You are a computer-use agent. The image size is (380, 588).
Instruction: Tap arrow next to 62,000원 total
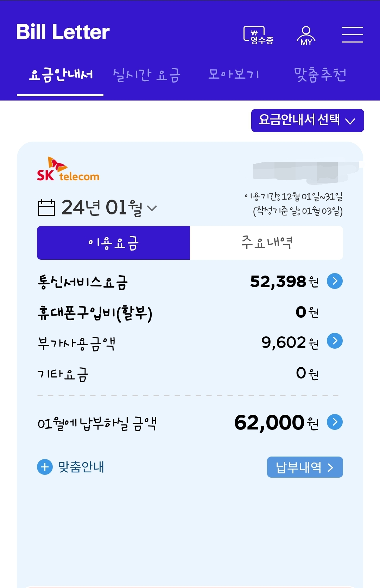pyautogui.click(x=335, y=422)
